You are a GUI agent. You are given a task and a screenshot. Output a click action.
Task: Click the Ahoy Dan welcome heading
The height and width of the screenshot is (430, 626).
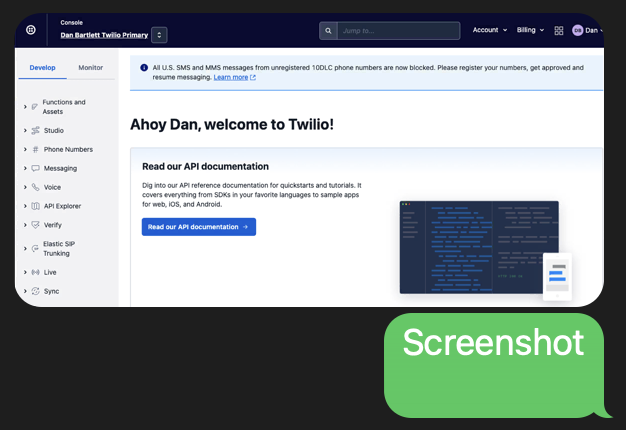point(232,125)
